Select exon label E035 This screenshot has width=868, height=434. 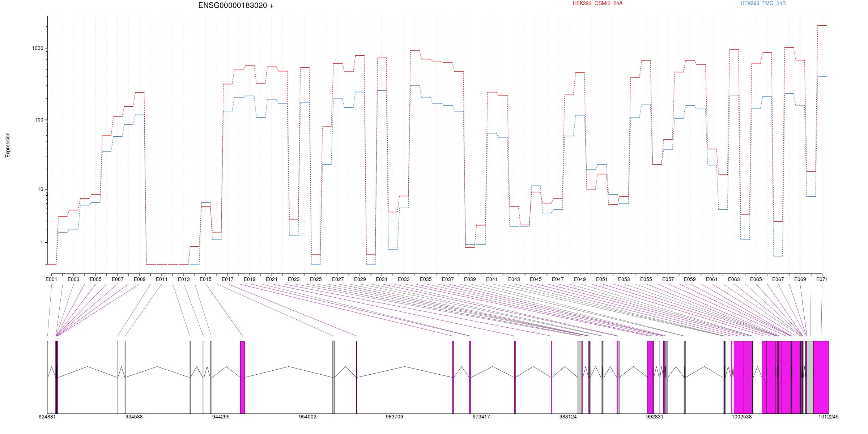pos(426,279)
